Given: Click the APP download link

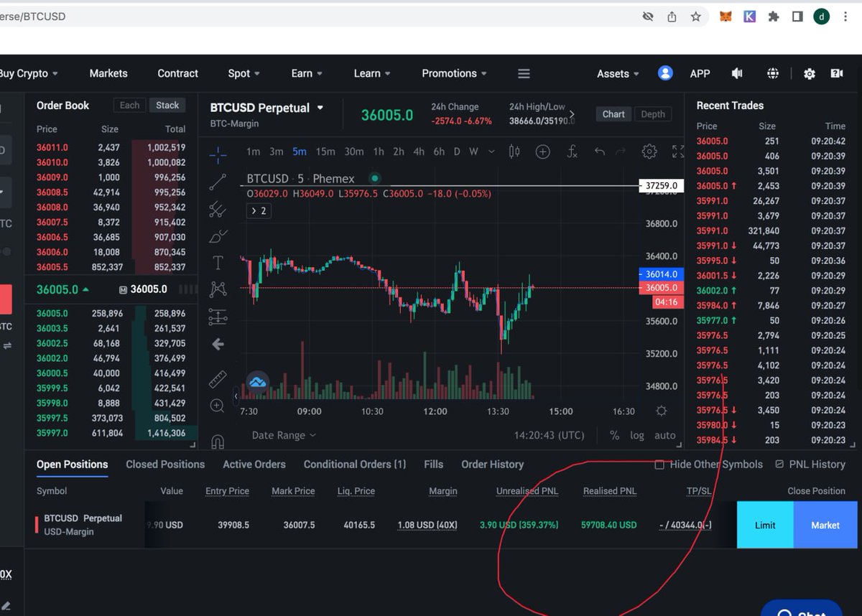Looking at the screenshot, I should pos(700,73).
